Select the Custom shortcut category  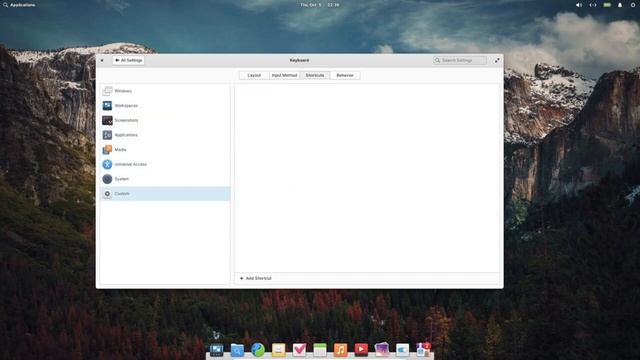point(165,193)
